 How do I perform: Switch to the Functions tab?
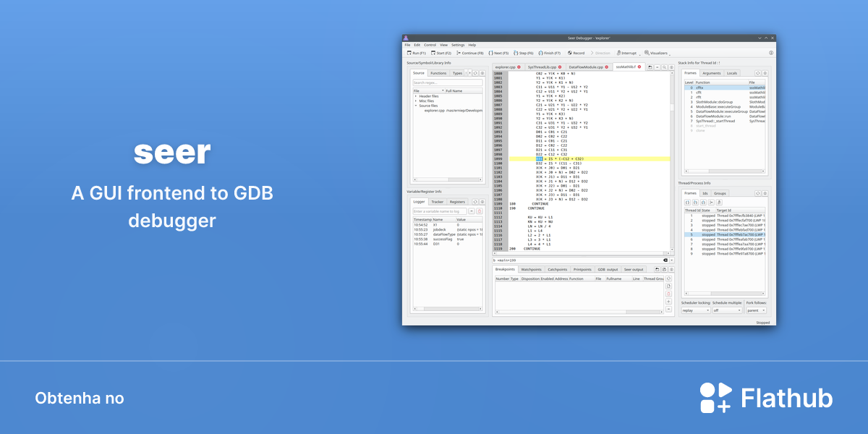[438, 73]
